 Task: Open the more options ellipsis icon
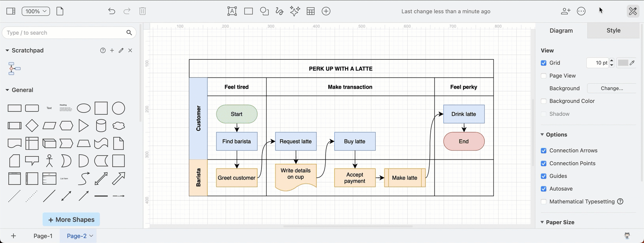581,11
